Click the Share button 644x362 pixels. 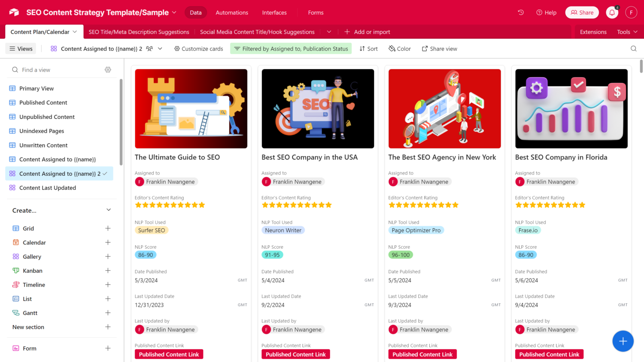coord(582,12)
